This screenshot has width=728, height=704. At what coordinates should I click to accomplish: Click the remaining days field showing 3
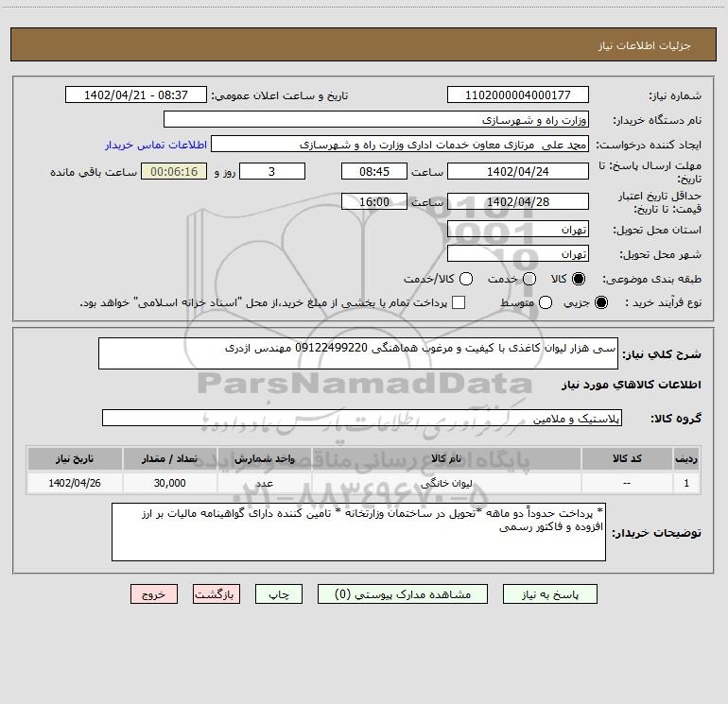point(272,171)
